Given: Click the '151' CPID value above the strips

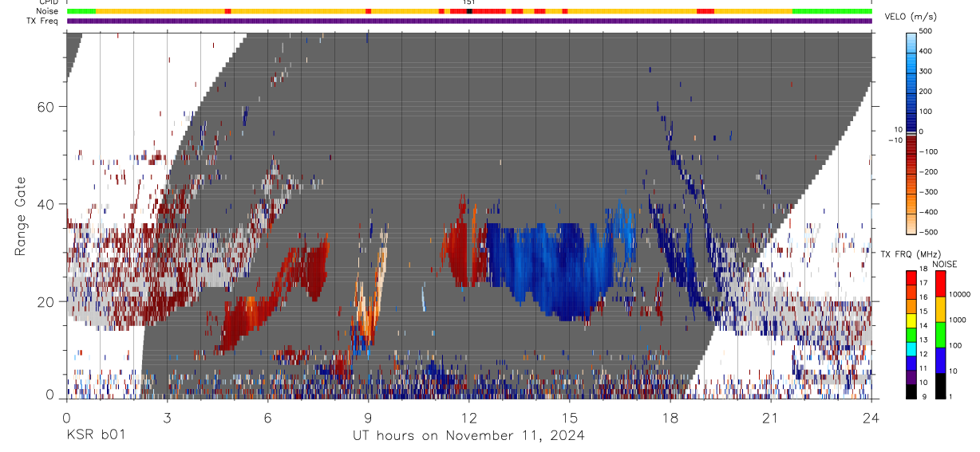Looking at the screenshot, I should click(x=469, y=2).
